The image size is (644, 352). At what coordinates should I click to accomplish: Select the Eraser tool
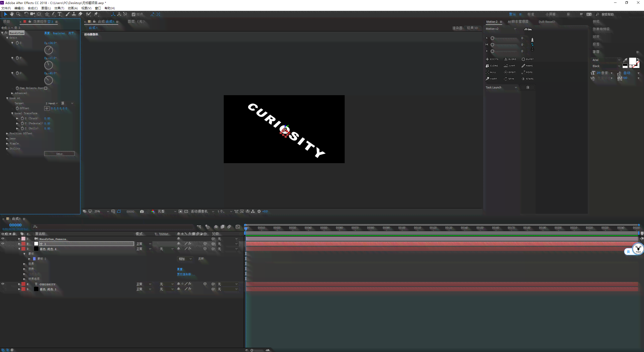[x=80, y=14]
